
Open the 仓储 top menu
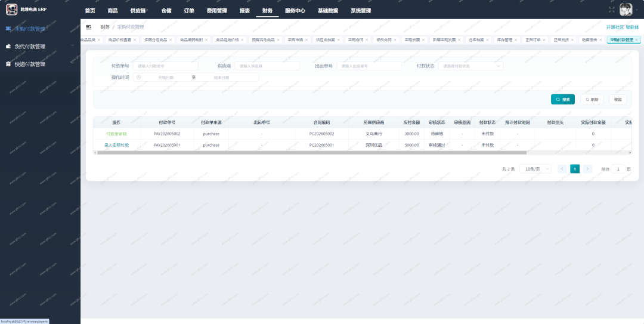point(166,11)
